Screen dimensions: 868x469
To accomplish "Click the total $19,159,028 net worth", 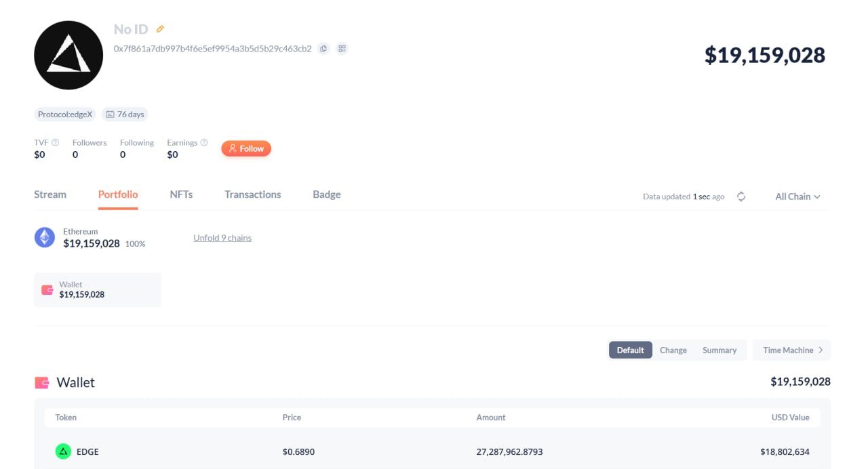I will pos(765,55).
